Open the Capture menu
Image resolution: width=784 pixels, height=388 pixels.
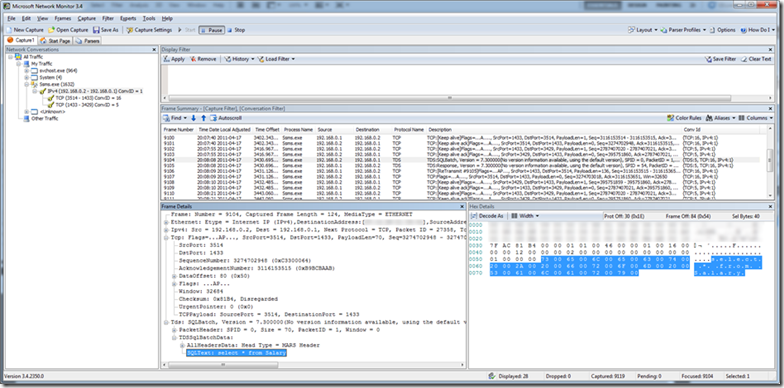point(86,18)
